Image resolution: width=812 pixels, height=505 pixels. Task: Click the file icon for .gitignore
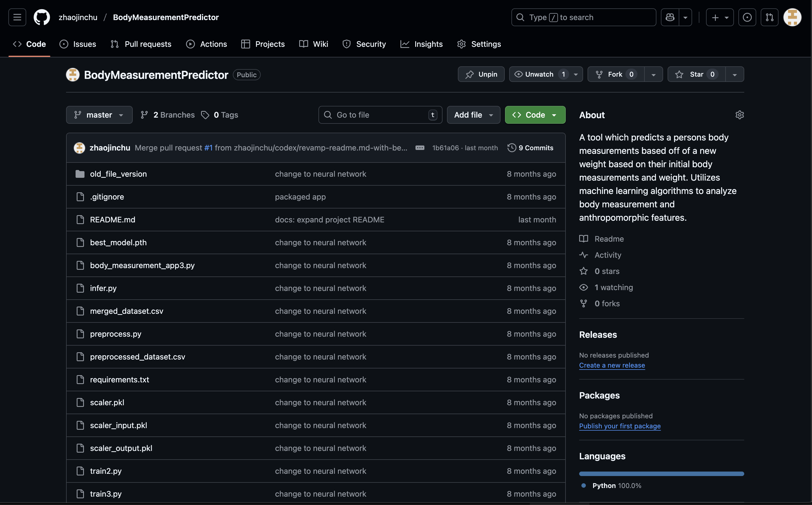coord(80,197)
